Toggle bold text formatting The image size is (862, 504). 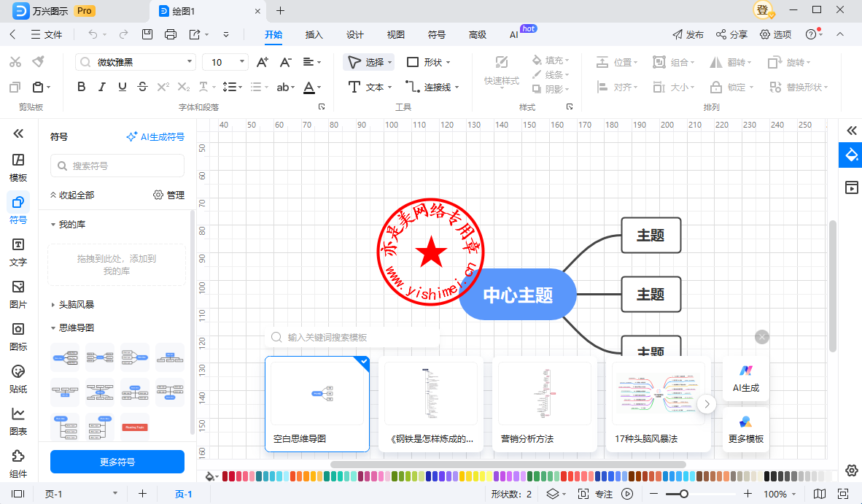(82, 87)
